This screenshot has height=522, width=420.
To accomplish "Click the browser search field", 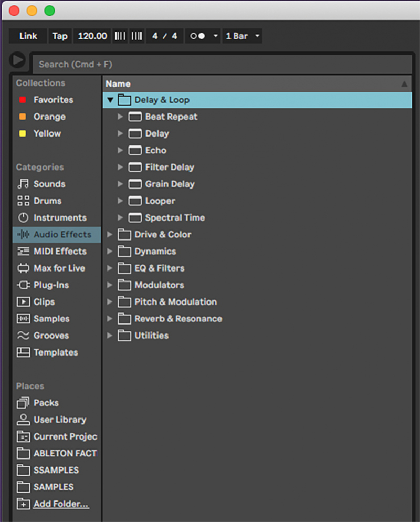I will (x=220, y=64).
